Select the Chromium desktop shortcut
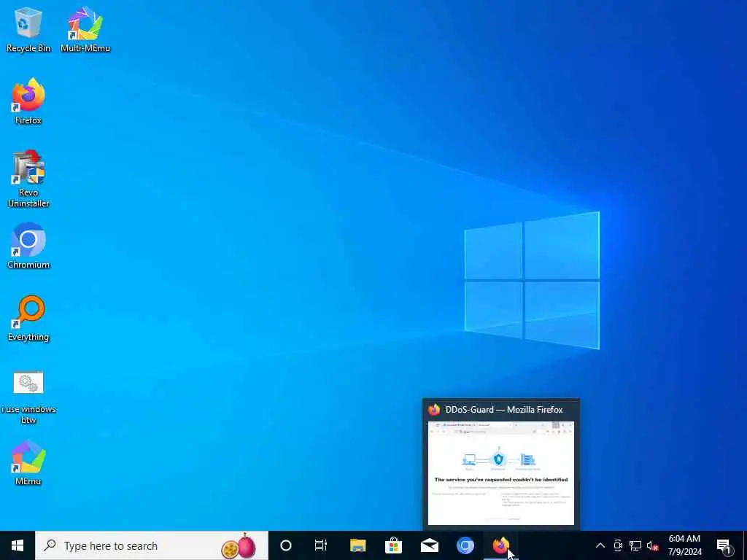The width and height of the screenshot is (747, 560). click(x=28, y=246)
